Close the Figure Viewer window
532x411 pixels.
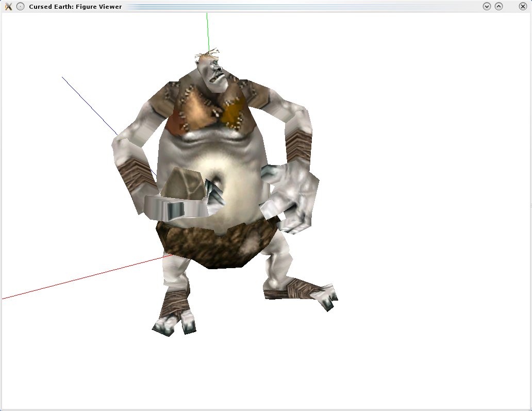(523, 6)
